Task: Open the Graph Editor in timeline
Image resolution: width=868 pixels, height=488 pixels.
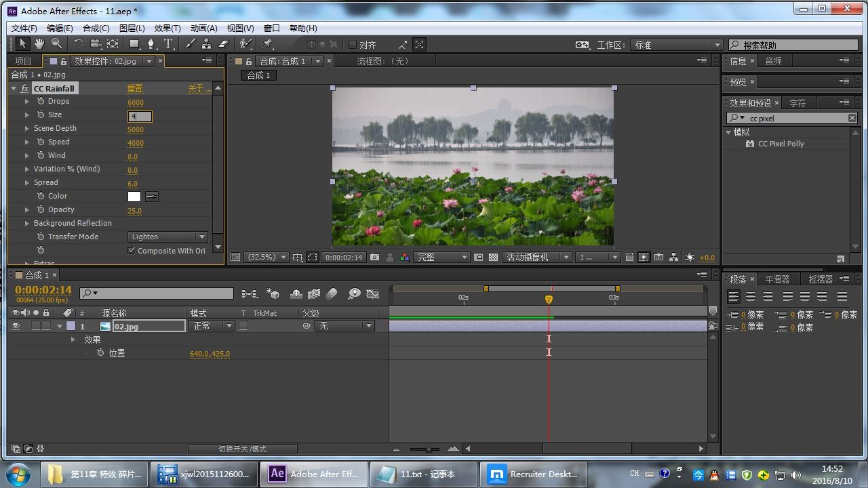Action: point(372,293)
